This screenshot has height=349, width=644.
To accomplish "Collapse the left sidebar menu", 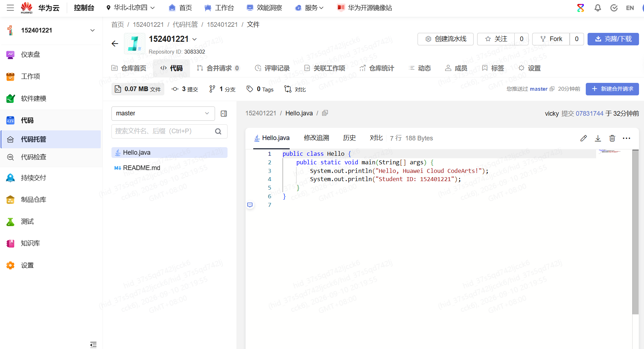I will coord(93,344).
